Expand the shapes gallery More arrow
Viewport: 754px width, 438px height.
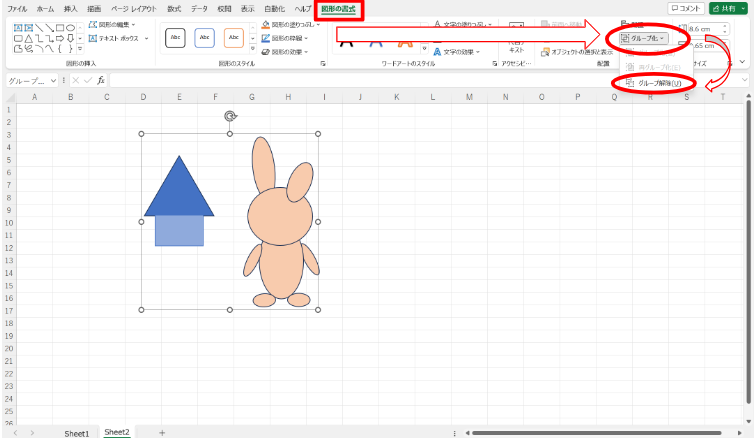point(80,49)
